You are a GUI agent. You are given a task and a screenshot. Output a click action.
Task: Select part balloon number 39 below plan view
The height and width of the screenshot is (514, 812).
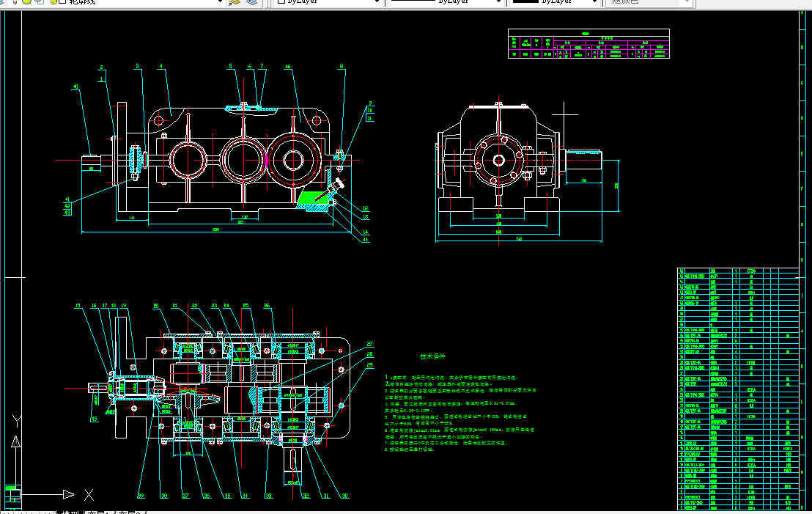tap(141, 496)
